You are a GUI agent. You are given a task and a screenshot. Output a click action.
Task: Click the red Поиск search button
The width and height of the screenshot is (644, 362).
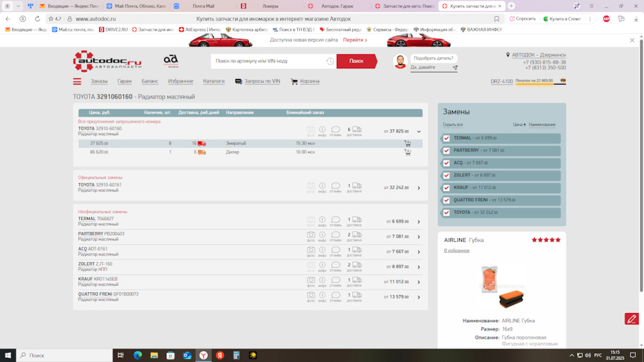click(356, 61)
